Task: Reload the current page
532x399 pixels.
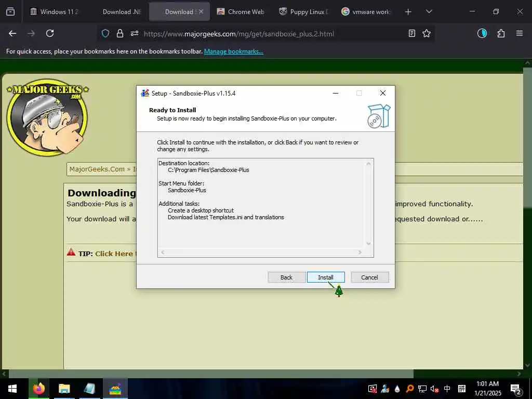Action: coord(50,33)
